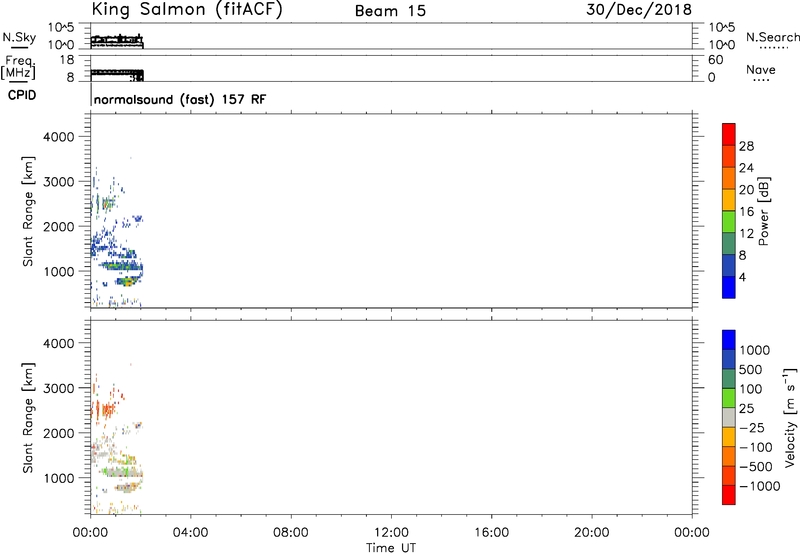Pick the blue top of the velocity colorbar

click(x=729, y=340)
